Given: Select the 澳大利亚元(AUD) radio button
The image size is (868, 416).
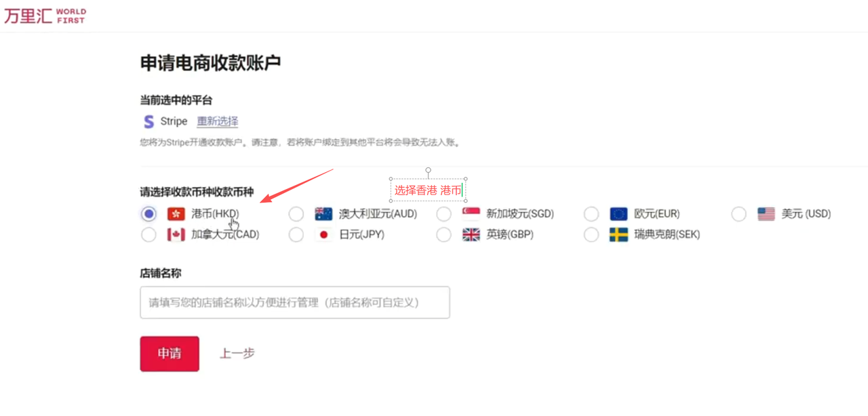Looking at the screenshot, I should pyautogui.click(x=296, y=214).
